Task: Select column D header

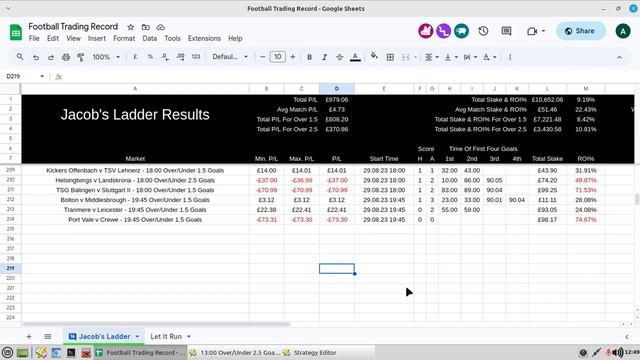Action: (337, 89)
